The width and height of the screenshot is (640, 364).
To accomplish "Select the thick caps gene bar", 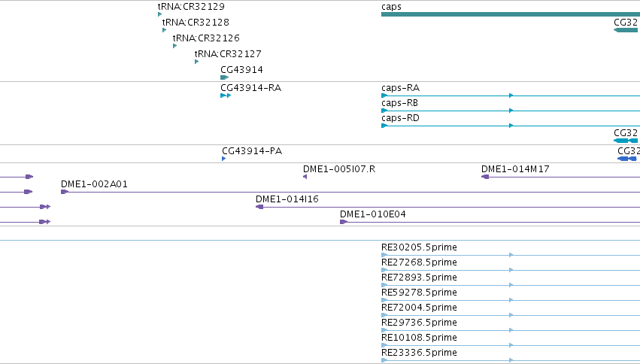I will [511, 14].
